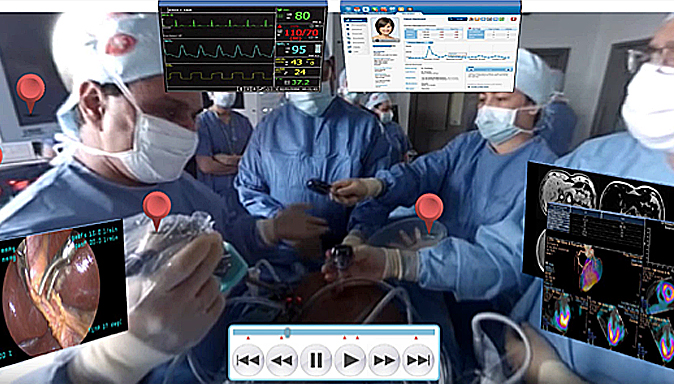The image size is (674, 384).
Task: Click the heart rate 80 readout
Action: 303,15
